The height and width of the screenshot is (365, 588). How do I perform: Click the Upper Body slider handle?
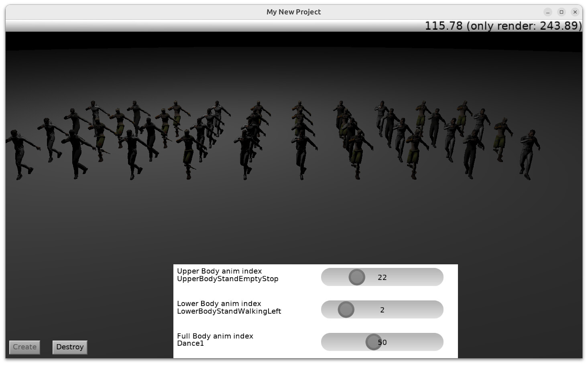coord(357,277)
